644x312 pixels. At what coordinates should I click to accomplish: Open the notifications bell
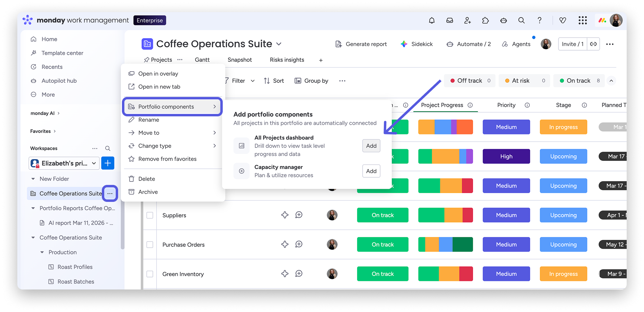pos(432,20)
